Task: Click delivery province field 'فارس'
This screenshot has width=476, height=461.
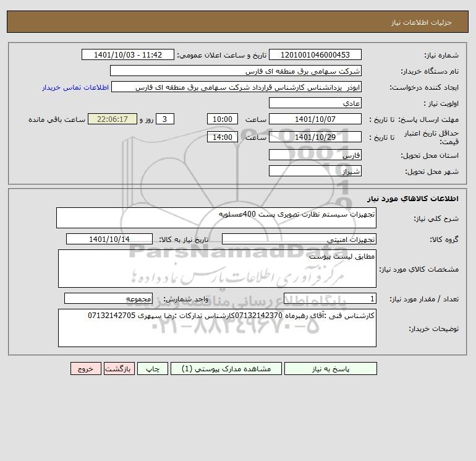Action: (315, 155)
